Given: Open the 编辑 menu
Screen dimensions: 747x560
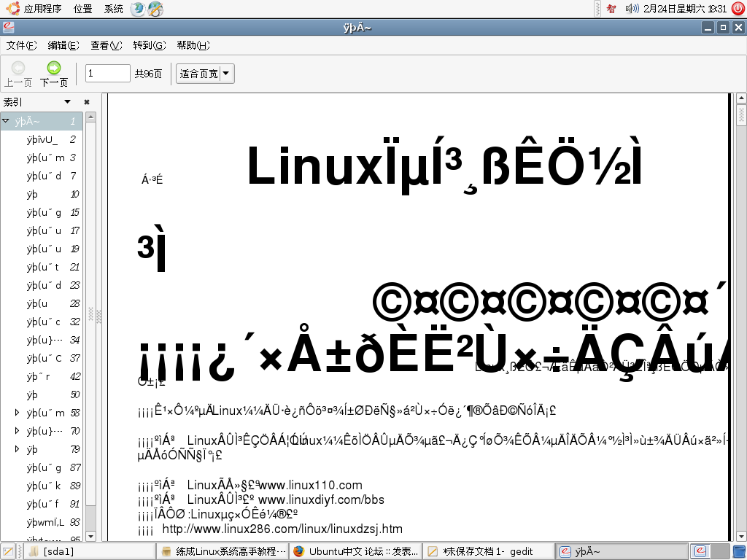Looking at the screenshot, I should point(63,45).
